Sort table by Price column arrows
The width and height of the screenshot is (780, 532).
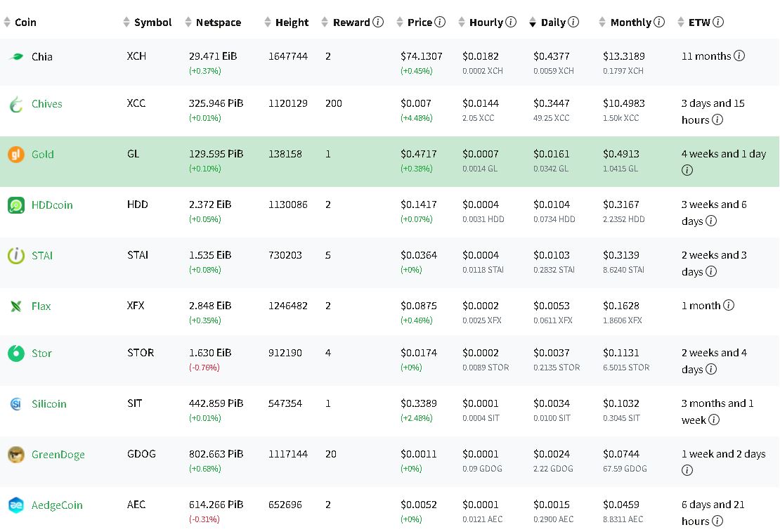[399, 22]
